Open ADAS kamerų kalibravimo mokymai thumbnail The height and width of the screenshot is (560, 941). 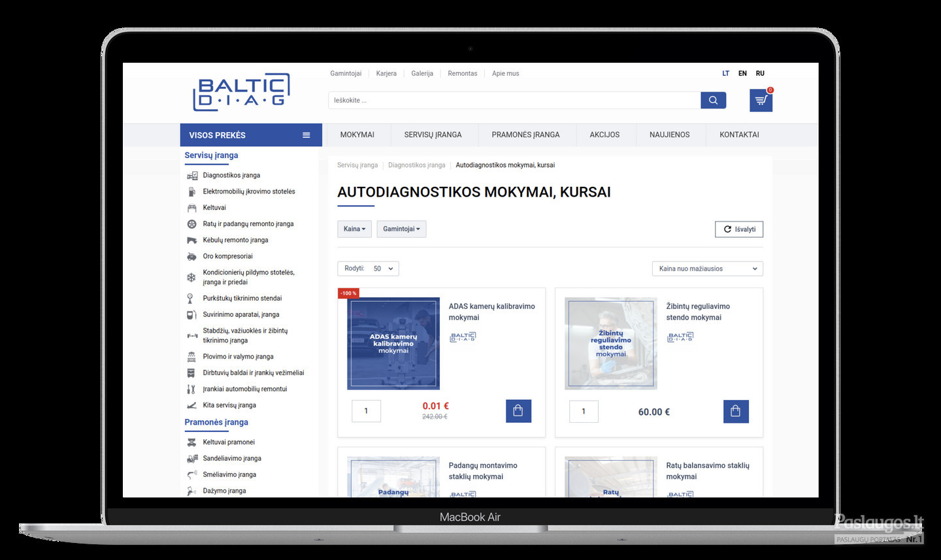(x=393, y=344)
